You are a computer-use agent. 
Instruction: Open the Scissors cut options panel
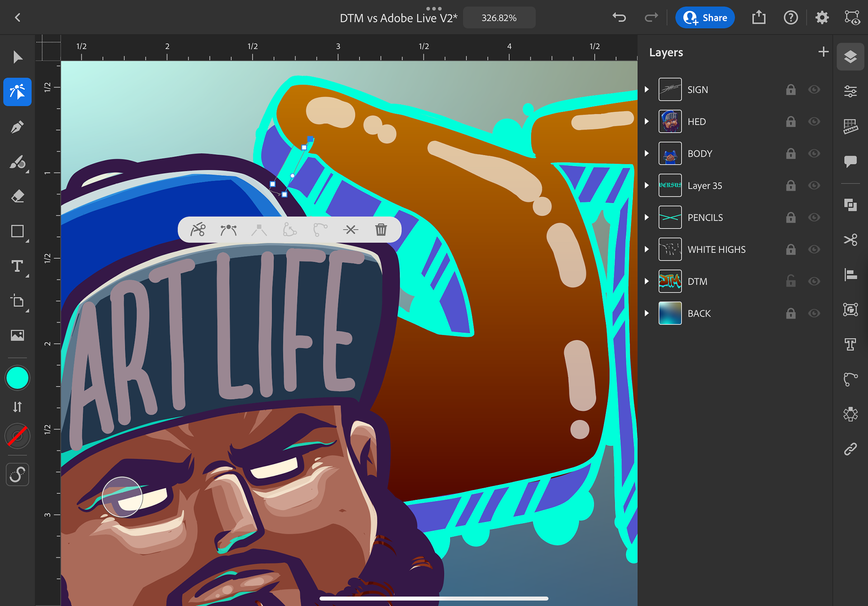coord(850,240)
